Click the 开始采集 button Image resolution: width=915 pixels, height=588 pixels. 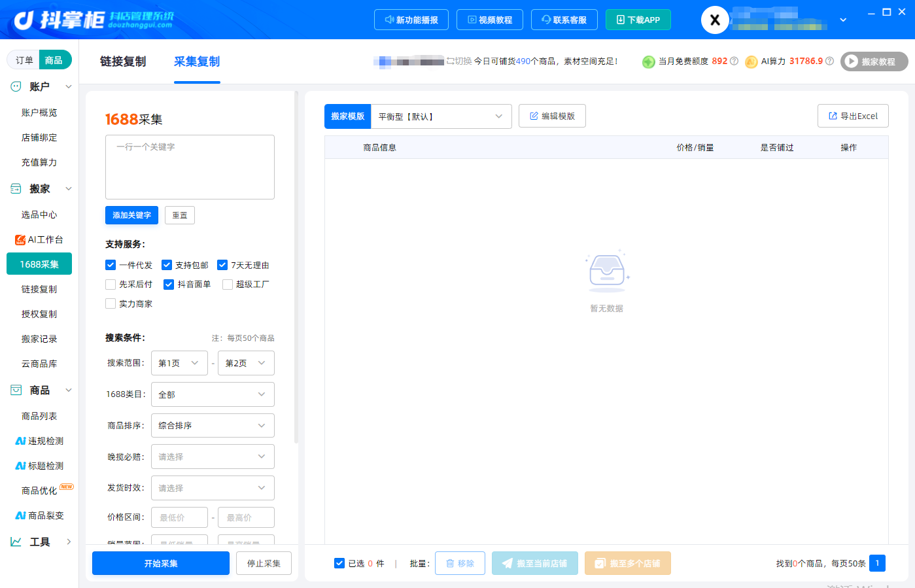click(x=161, y=563)
